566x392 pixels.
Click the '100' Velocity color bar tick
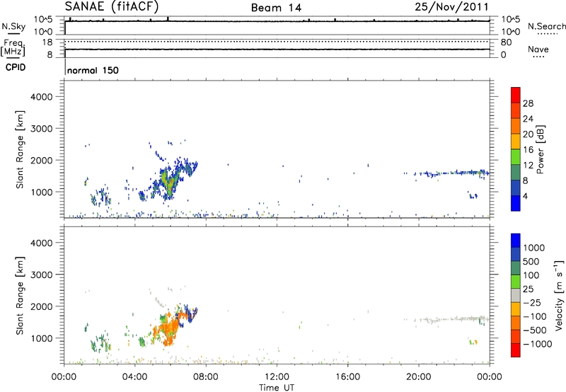coord(531,275)
